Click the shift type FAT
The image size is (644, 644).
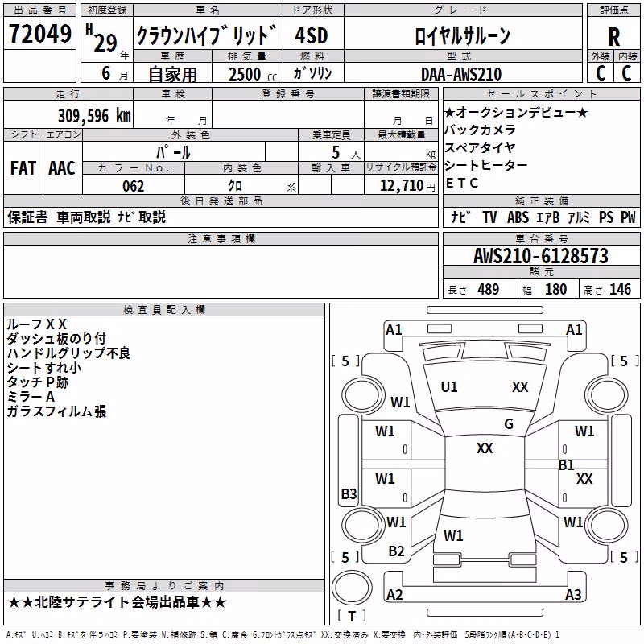pos(23,168)
